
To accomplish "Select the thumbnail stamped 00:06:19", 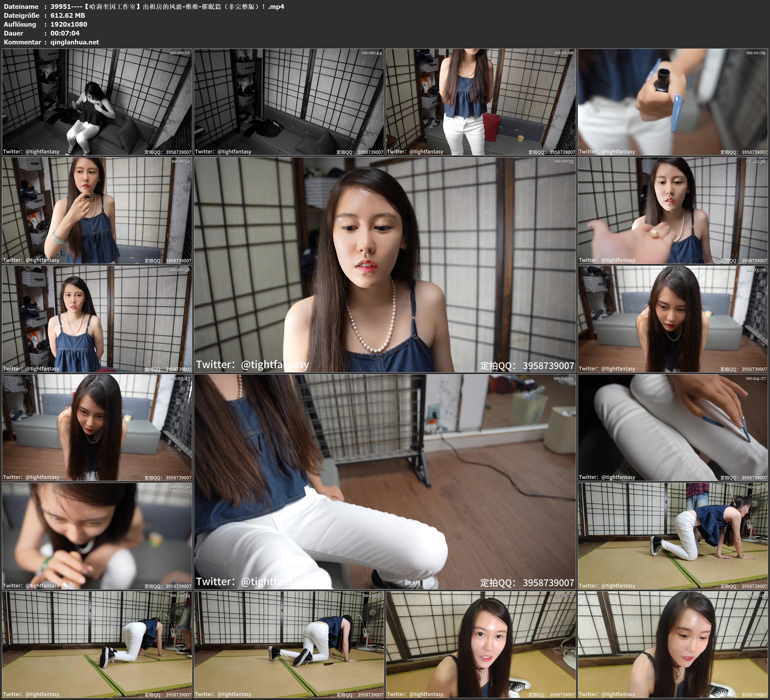I will point(481,644).
